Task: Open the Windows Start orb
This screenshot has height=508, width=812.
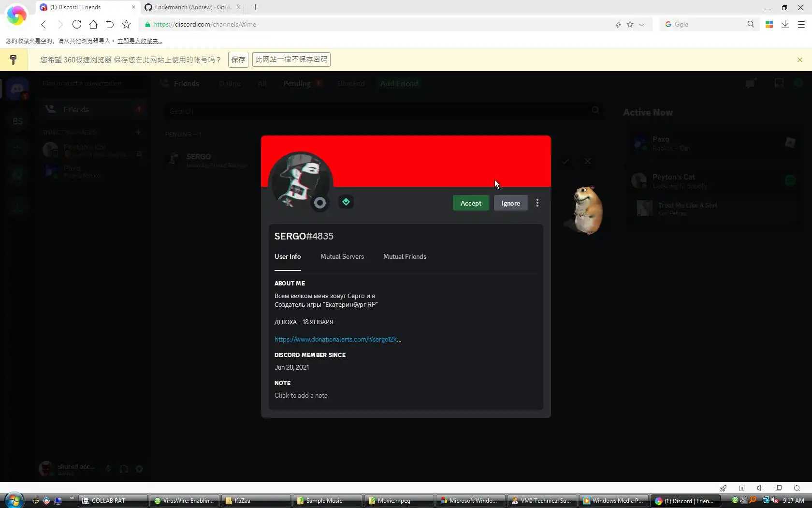Action: (14, 500)
